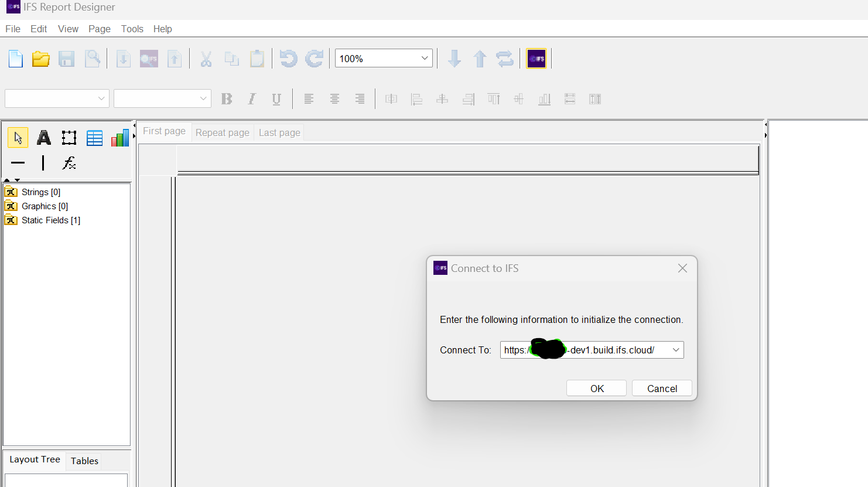This screenshot has height=487, width=868.
Task: Select the fx formula tool
Action: point(69,163)
